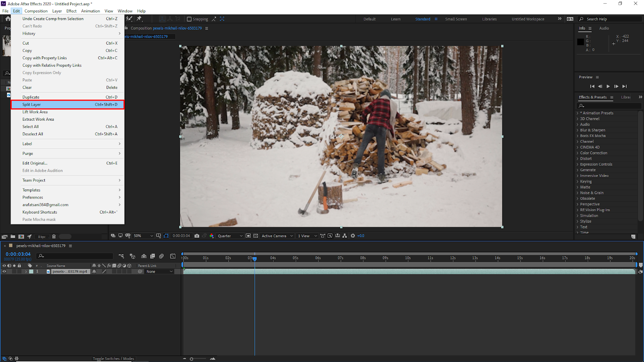
Task: Enable the Snapping checkbox
Action: [x=189, y=19]
